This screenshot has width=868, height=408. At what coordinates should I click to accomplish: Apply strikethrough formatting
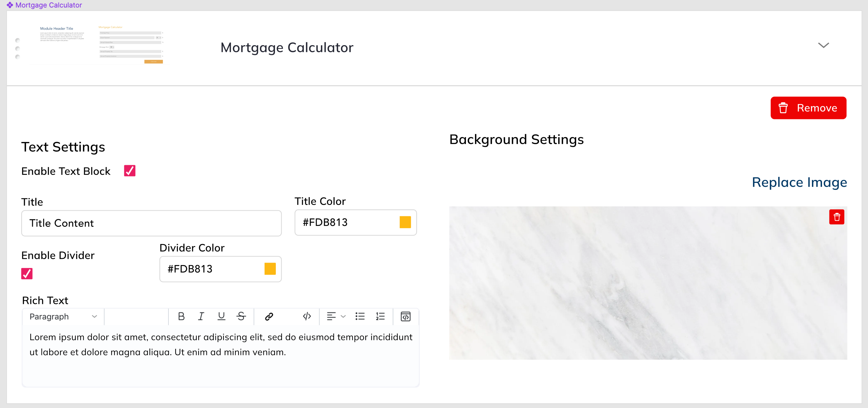241,316
